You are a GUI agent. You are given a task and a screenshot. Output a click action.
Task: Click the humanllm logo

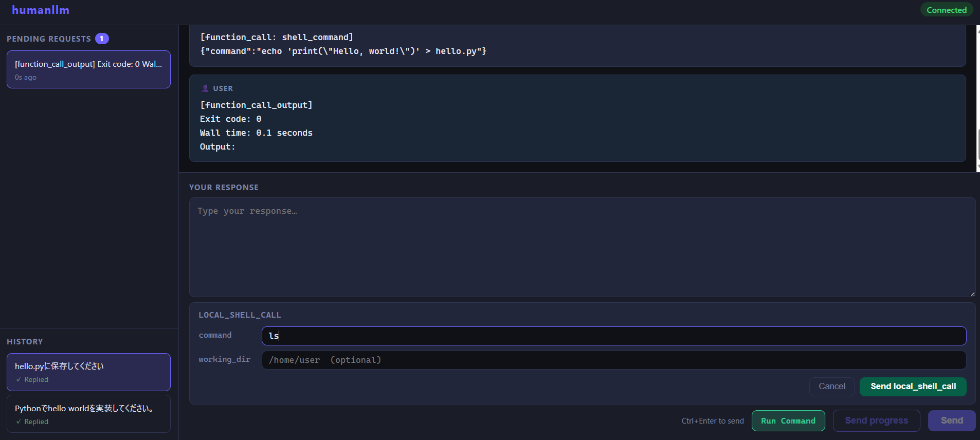click(41, 10)
